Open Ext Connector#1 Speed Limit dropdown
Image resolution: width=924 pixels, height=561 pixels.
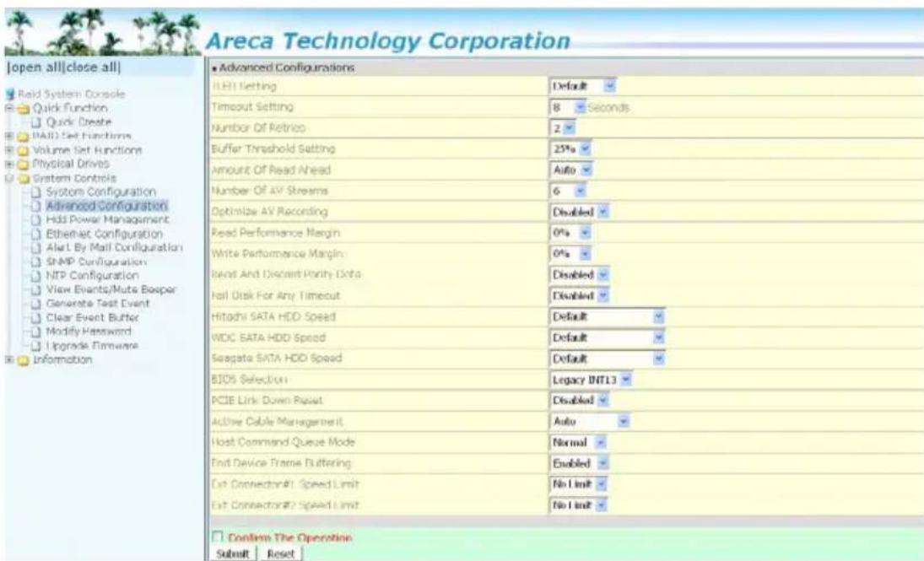pos(578,484)
